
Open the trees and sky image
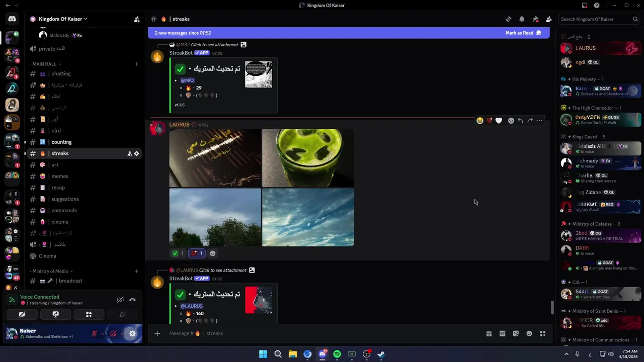coord(215,217)
